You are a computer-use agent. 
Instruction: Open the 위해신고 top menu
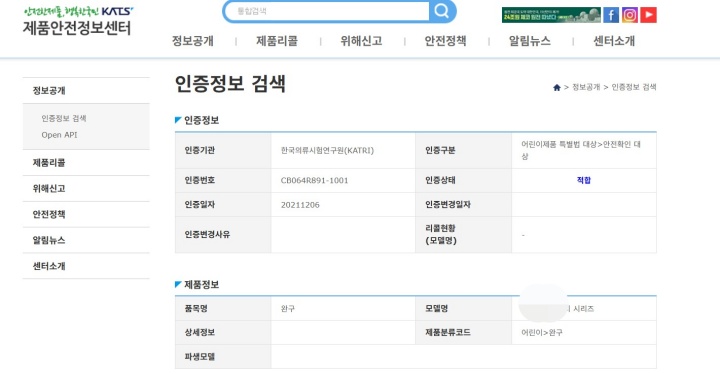pyautogui.click(x=361, y=41)
